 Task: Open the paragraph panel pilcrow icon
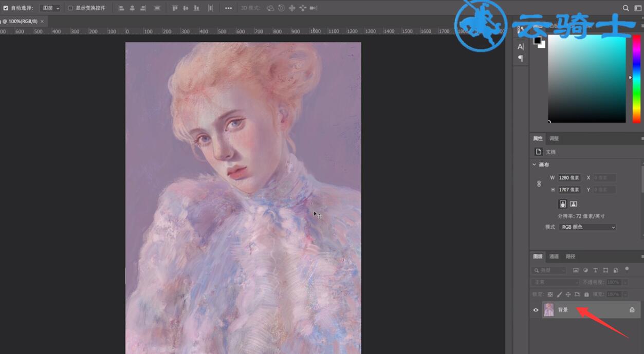tap(521, 59)
